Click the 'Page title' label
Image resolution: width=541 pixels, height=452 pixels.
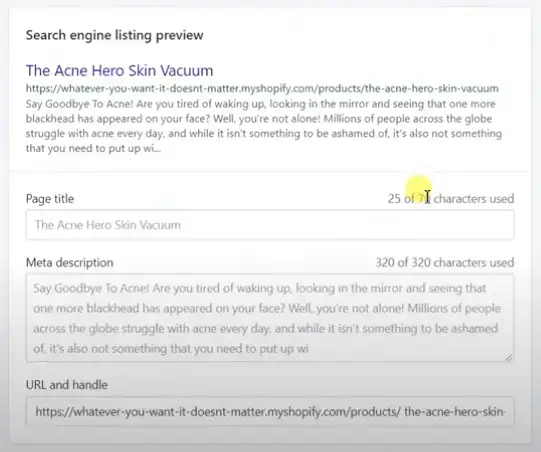pos(50,199)
